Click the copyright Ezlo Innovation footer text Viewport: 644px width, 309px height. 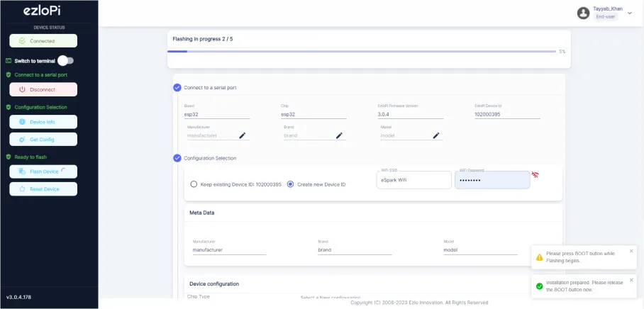click(x=419, y=303)
